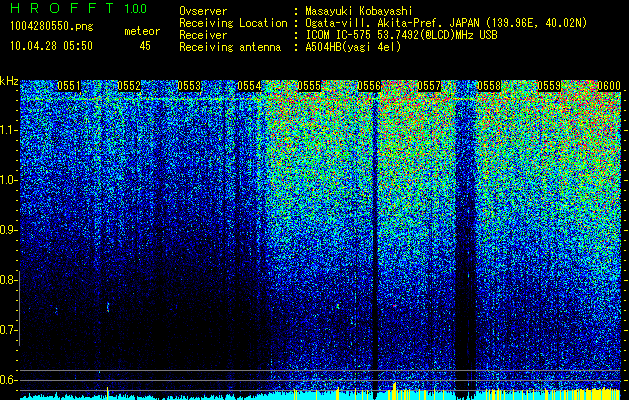Click the 0600 time marker
The image size is (629, 400).
[609, 86]
